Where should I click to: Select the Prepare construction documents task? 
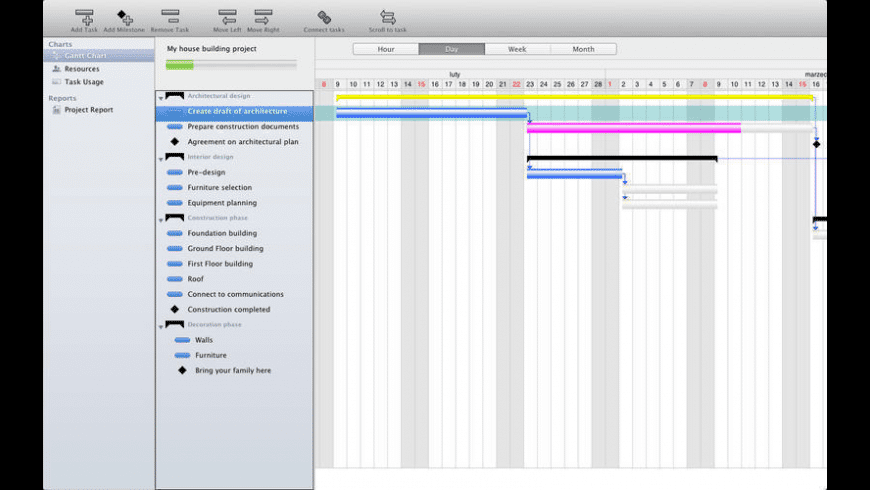235,127
